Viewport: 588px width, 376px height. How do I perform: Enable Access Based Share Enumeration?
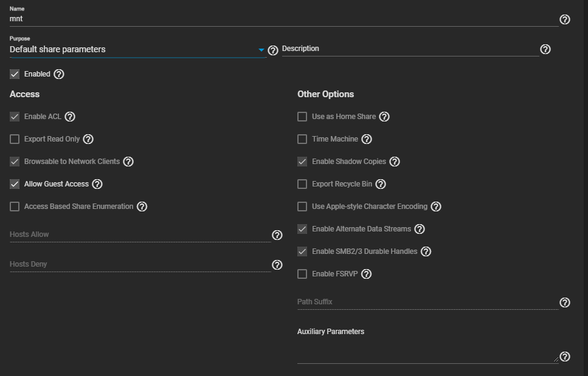(x=15, y=207)
